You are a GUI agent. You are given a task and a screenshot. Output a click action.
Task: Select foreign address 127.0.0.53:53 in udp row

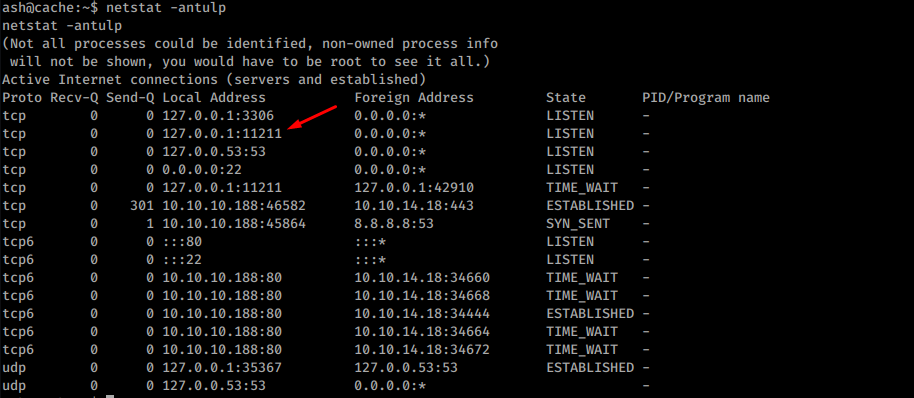406,368
